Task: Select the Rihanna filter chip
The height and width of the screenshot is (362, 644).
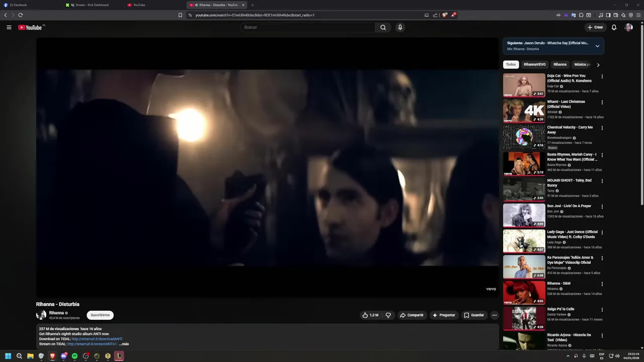Action: click(560, 64)
